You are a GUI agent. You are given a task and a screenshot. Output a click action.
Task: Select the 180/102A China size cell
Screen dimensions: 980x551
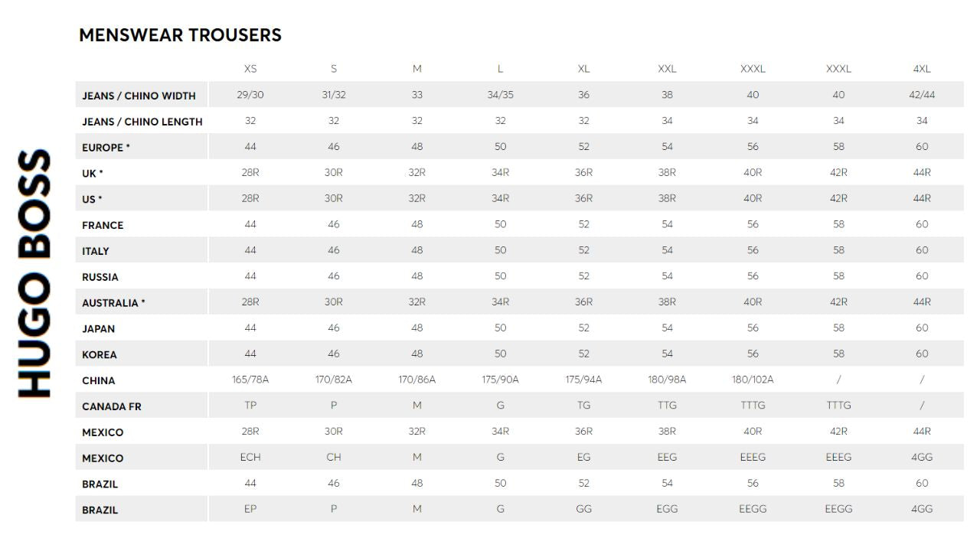click(x=753, y=380)
